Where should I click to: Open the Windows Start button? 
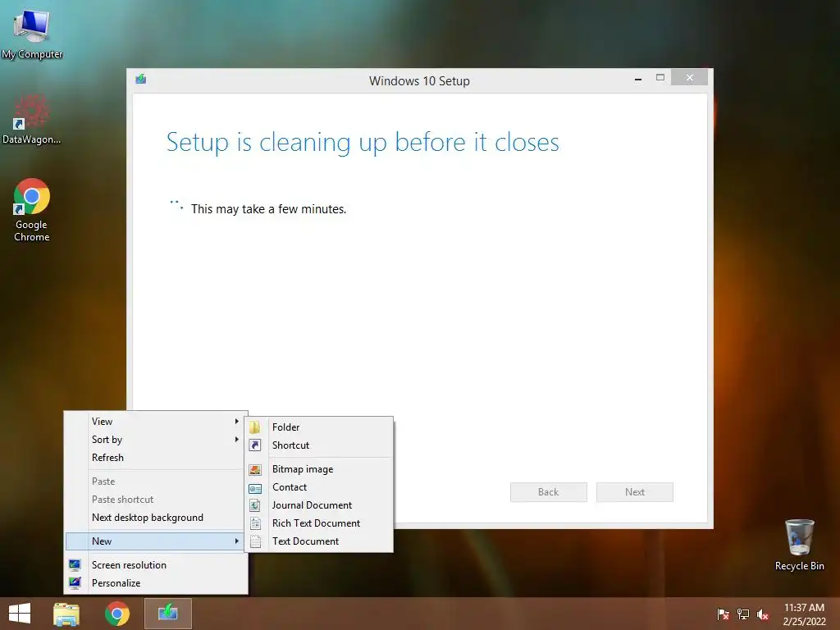coord(20,614)
